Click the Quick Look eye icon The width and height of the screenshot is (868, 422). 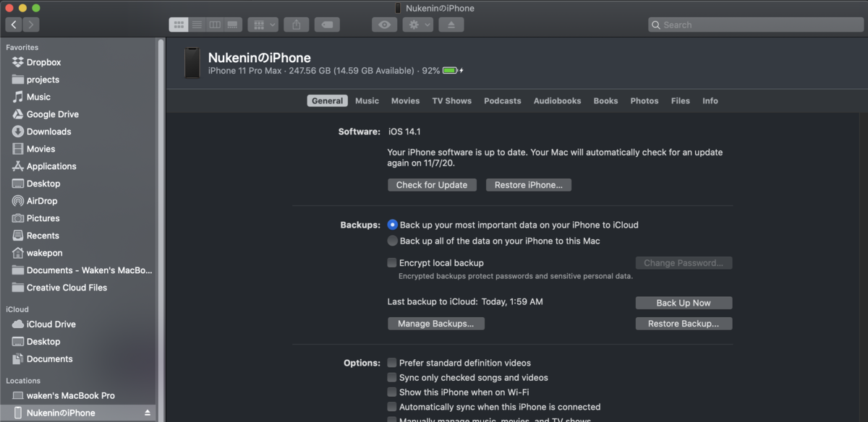385,25
